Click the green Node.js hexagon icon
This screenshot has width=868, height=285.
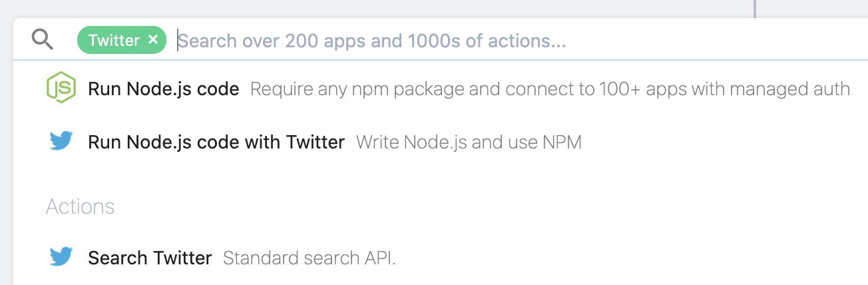(61, 89)
